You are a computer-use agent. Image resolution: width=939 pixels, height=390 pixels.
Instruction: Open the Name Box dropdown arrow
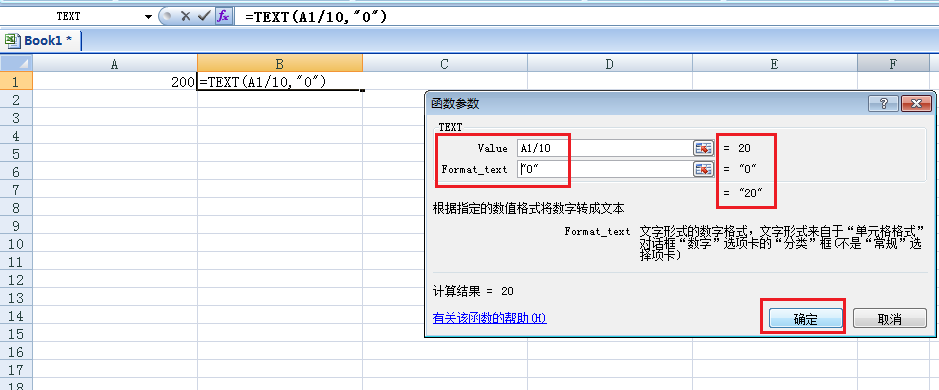(x=149, y=17)
